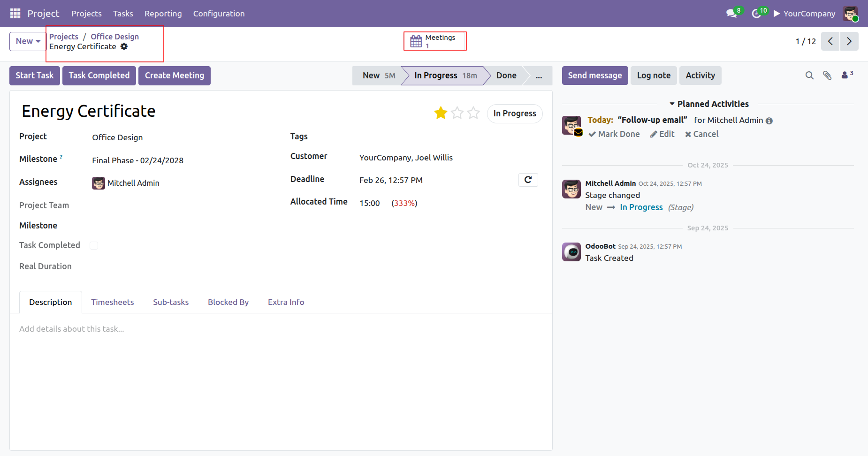Click the Create Meeting button
868x456 pixels.
pyautogui.click(x=174, y=76)
